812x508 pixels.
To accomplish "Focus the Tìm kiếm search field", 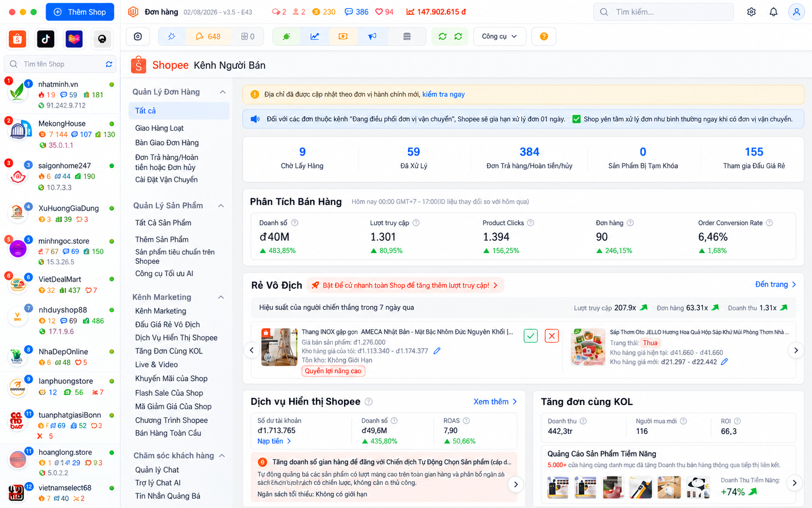I will pyautogui.click(x=664, y=12).
